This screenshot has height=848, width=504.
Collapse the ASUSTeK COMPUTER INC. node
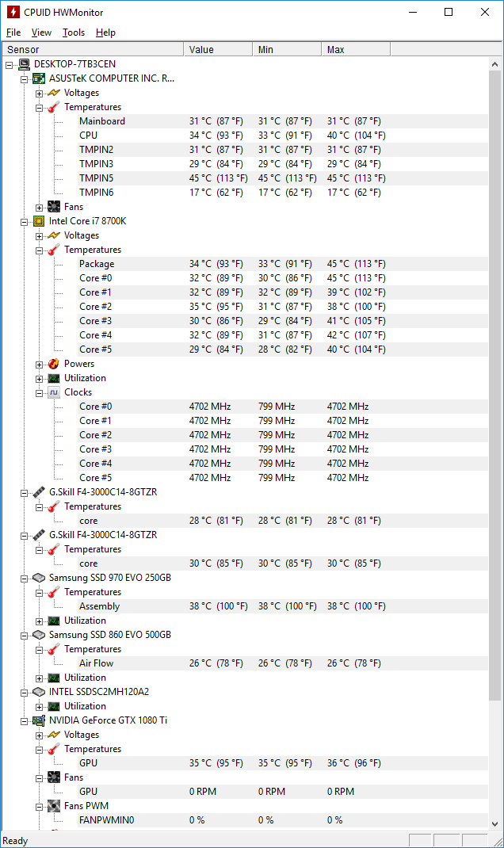pos(25,79)
